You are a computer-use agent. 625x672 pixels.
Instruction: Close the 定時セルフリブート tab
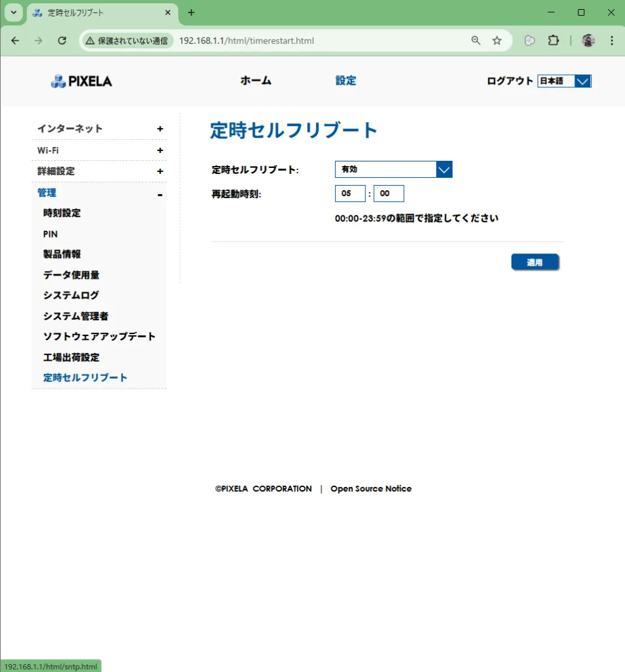pyautogui.click(x=168, y=13)
